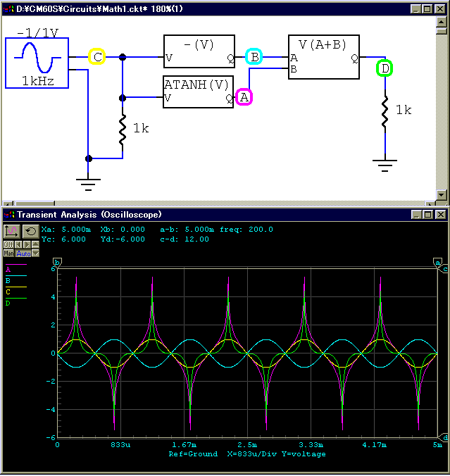Viewport: 450px width, 476px height.
Task: Click the reset circular arrow icon
Action: [x=30, y=231]
